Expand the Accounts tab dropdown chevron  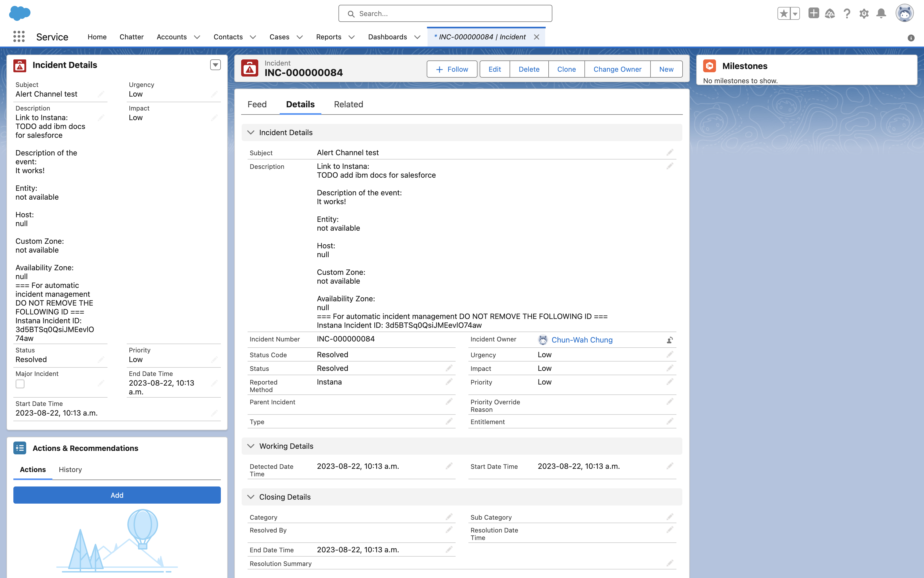coord(197,37)
